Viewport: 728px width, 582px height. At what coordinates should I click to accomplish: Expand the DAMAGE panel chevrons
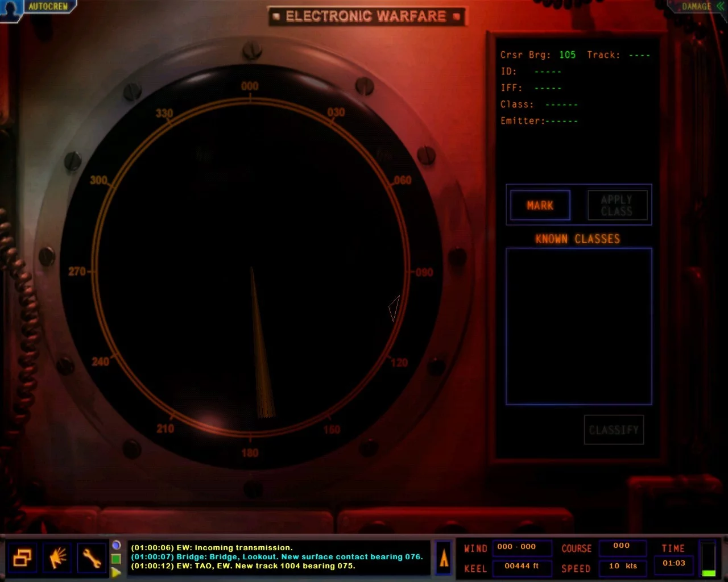coord(720,6)
